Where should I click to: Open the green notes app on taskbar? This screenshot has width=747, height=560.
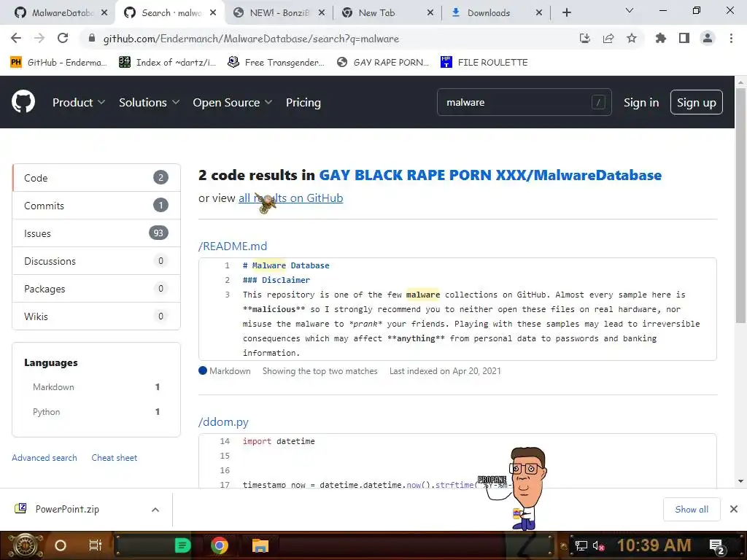[x=182, y=545]
